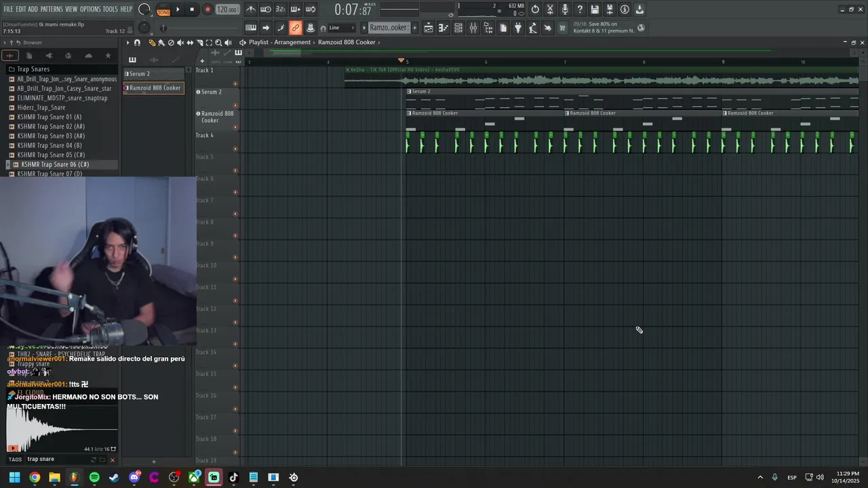868x488 pixels.
Task: Open the browser view icon
Action: pyautogui.click(x=488, y=28)
